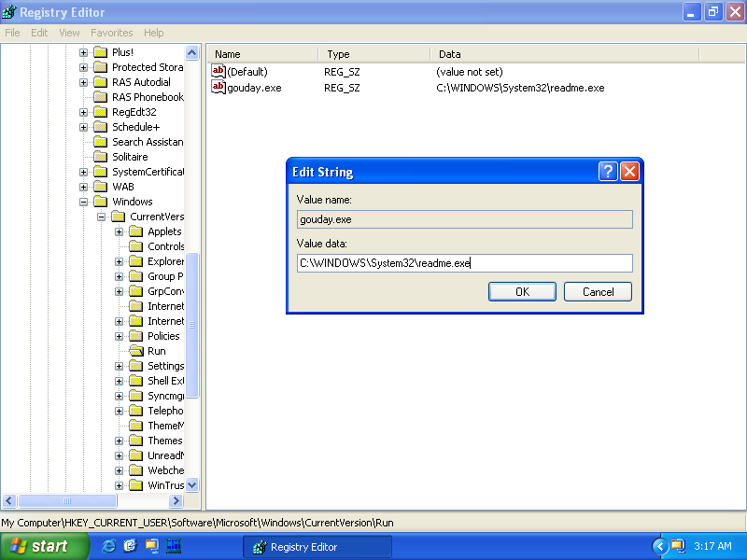Select the Run key folder icon
This screenshot has width=747, height=560.
coord(136,351)
